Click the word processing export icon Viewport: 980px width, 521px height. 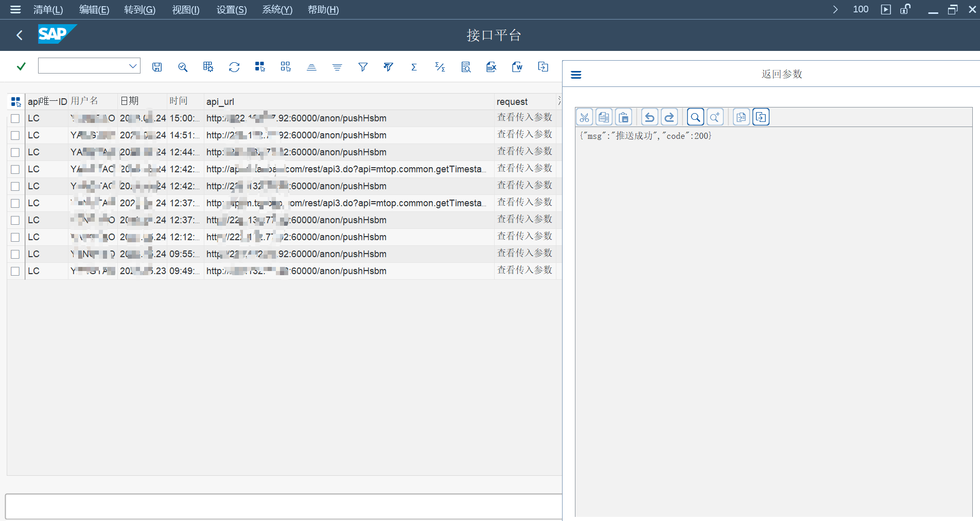517,67
